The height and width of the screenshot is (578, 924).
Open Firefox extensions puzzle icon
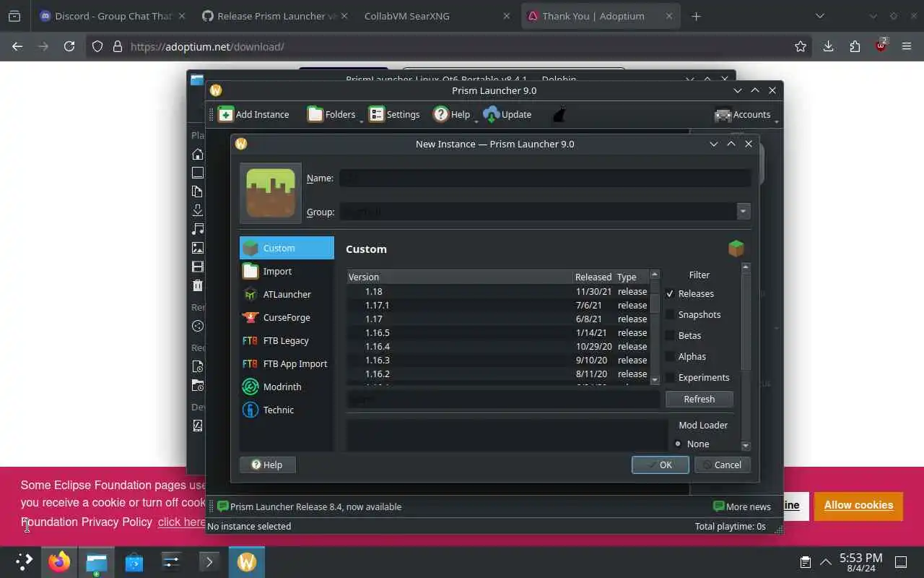coord(855,46)
